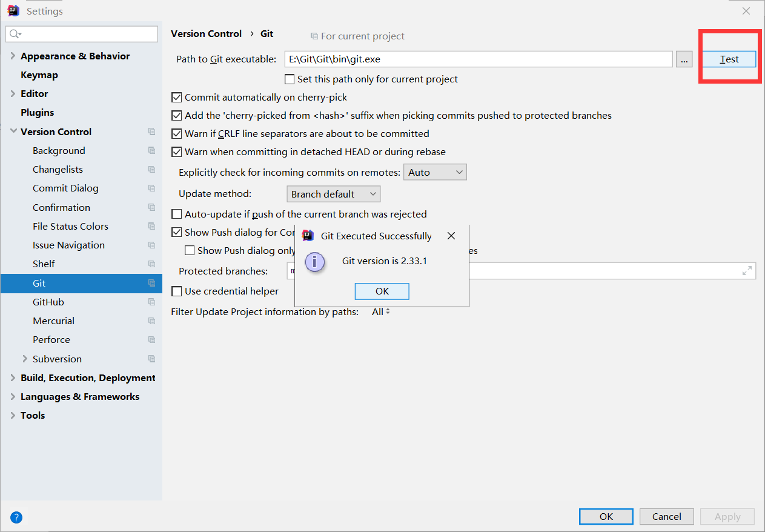Open Mercurial settings page
The height and width of the screenshot is (532, 765).
[53, 321]
